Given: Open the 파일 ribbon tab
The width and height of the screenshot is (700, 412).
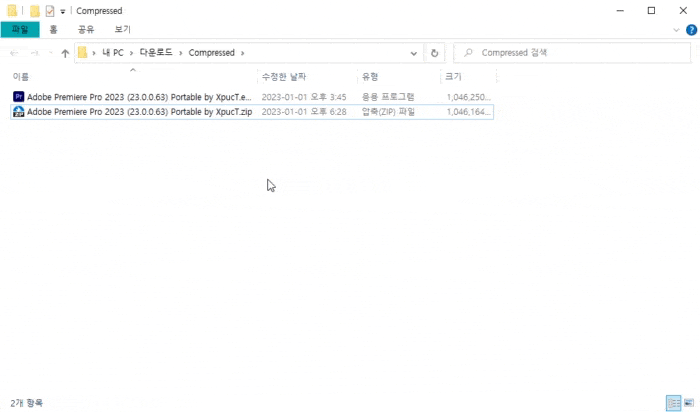Looking at the screenshot, I should click(x=20, y=29).
